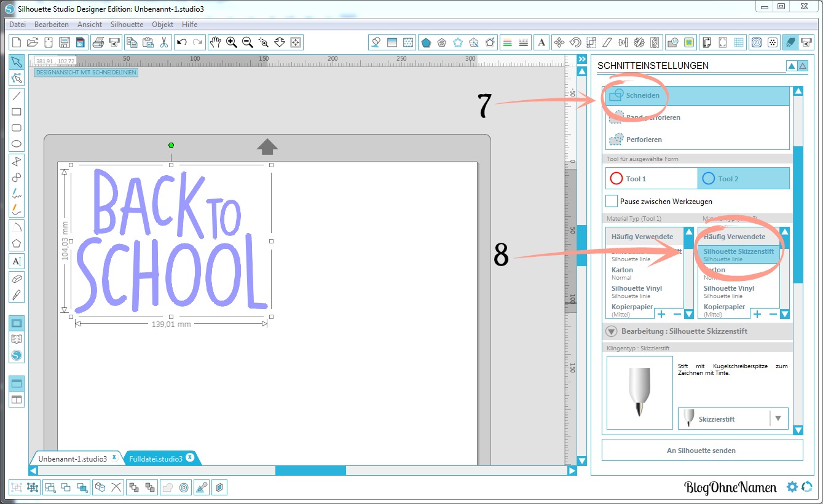
Task: Select the Rectangle drawing tool
Action: [x=17, y=112]
